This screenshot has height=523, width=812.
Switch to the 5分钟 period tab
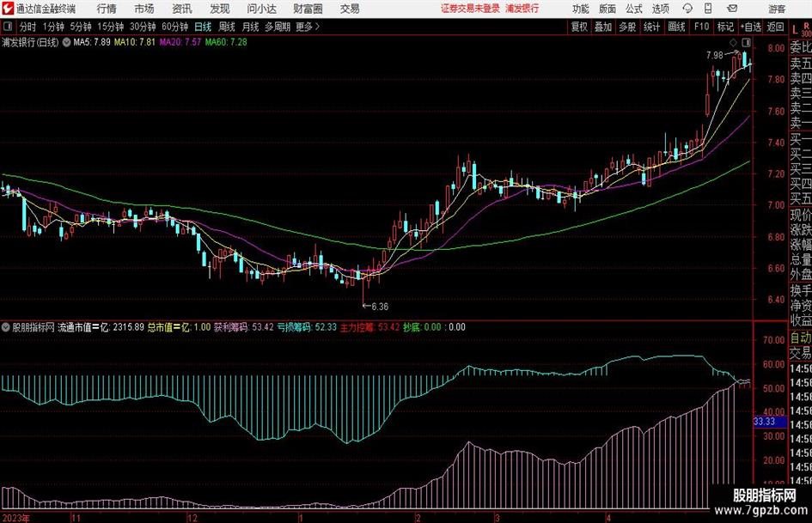coord(81,27)
